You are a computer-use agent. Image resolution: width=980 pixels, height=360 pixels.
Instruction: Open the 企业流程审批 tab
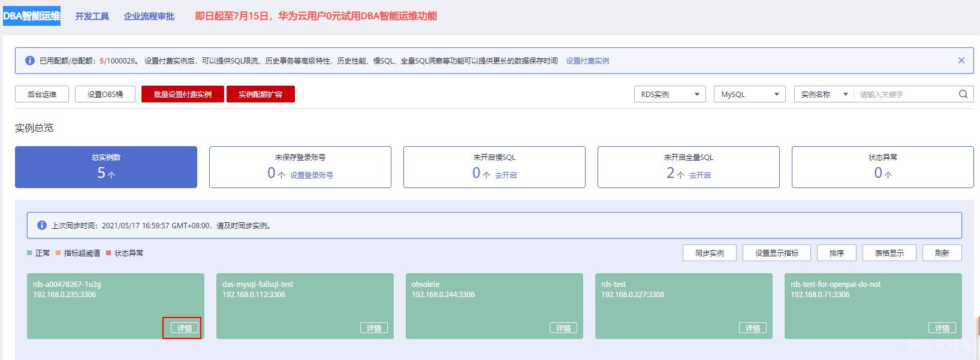[x=149, y=16]
